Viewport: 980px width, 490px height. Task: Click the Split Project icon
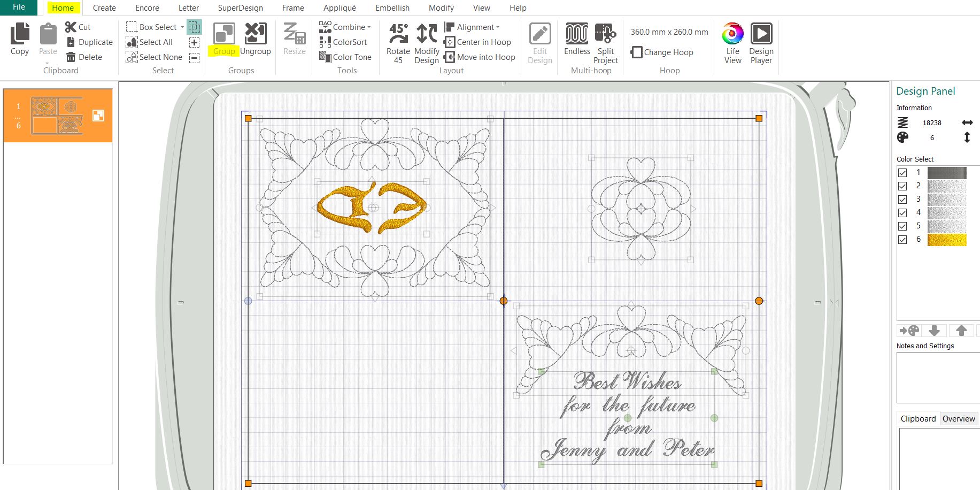(x=606, y=34)
